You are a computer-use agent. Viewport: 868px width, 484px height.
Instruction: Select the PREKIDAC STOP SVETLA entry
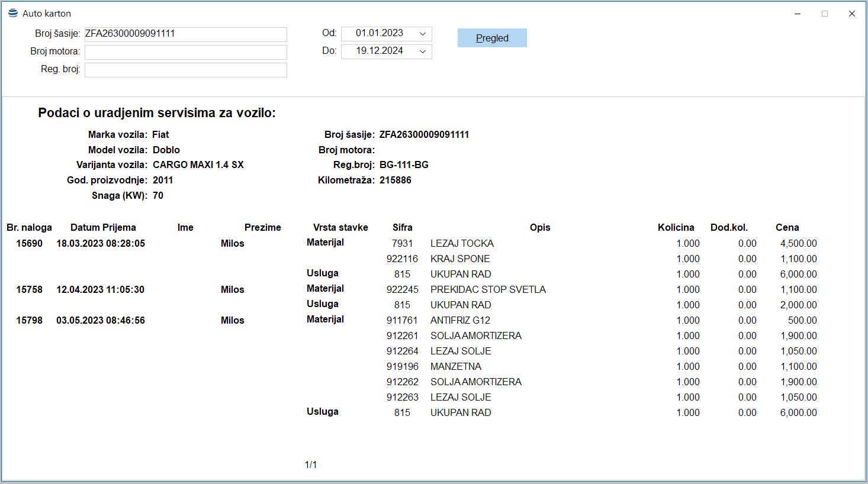(x=488, y=289)
